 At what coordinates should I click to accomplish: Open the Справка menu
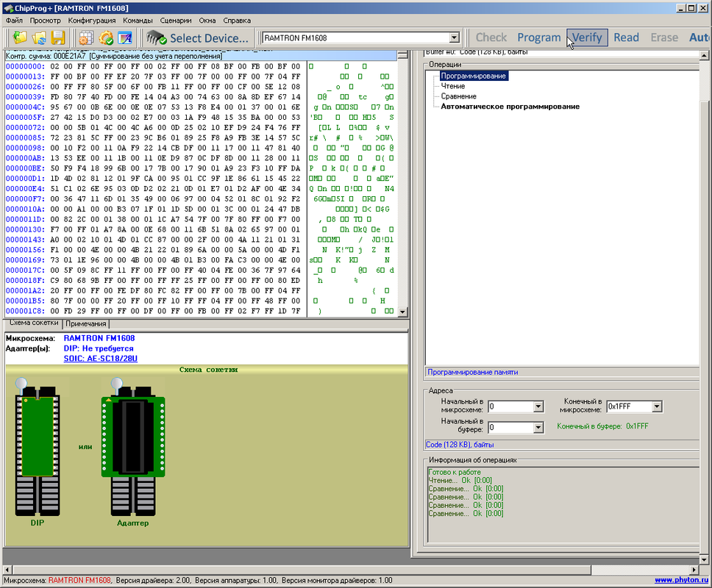click(237, 21)
